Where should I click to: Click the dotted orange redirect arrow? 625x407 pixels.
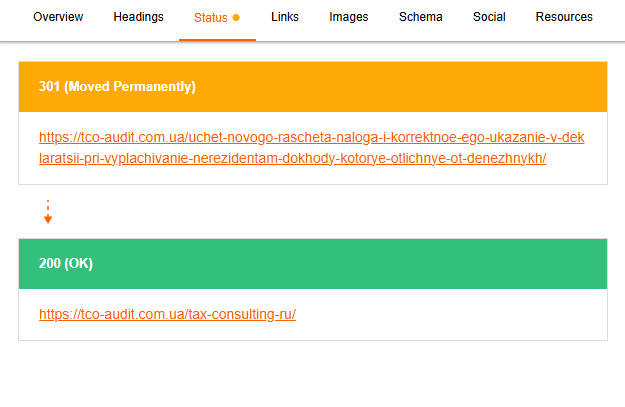(48, 212)
